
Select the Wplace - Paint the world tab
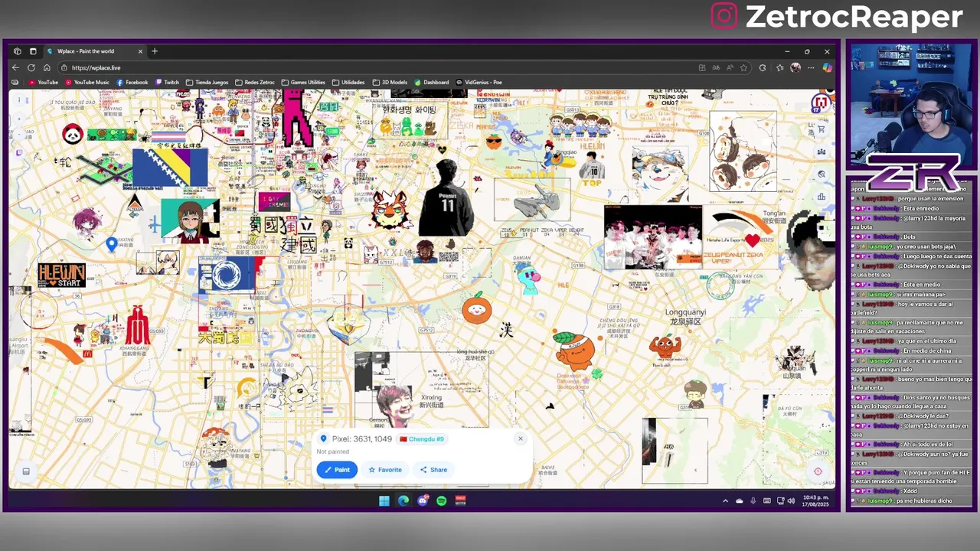tap(95, 51)
